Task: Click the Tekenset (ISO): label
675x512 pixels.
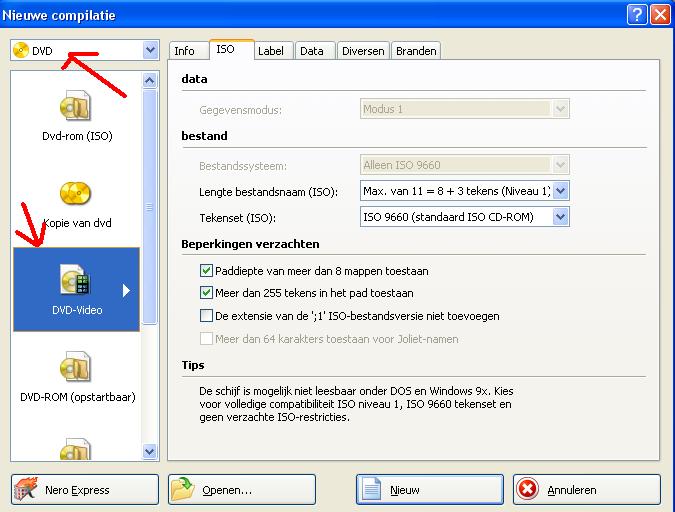Action: tap(237, 218)
